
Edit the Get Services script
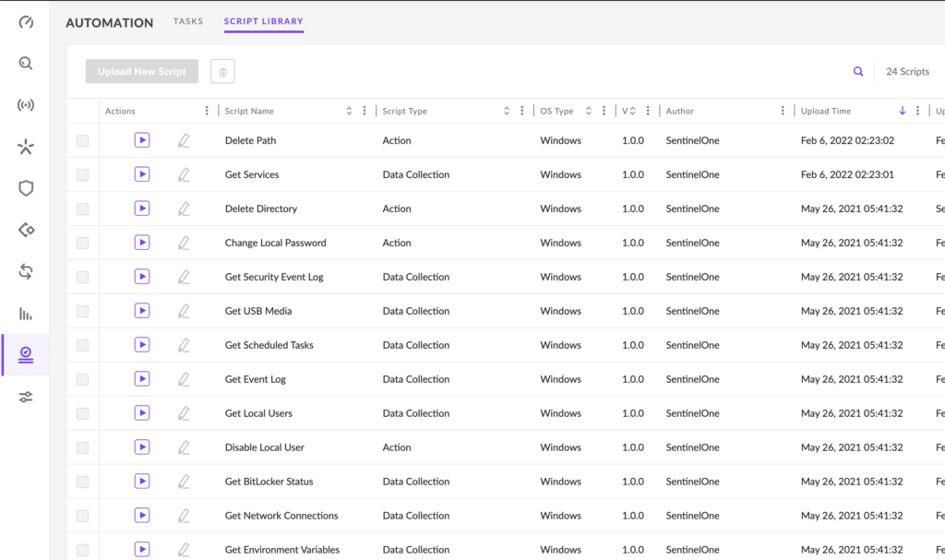pyautogui.click(x=184, y=174)
